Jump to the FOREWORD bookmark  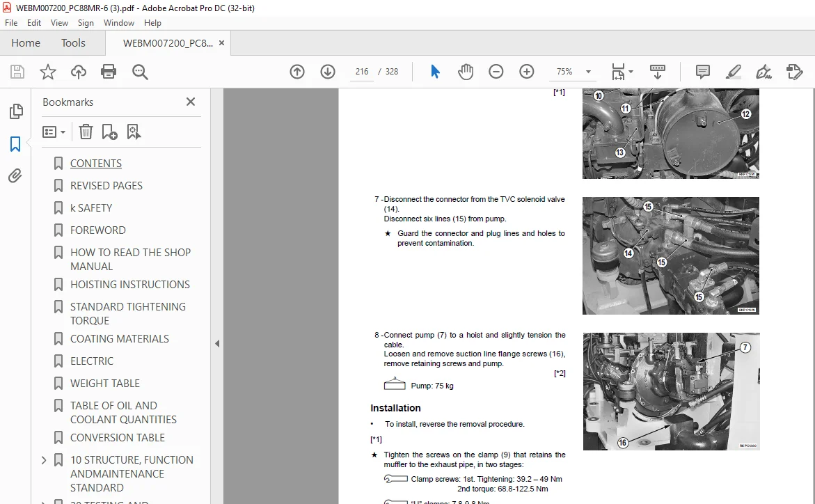(x=97, y=230)
